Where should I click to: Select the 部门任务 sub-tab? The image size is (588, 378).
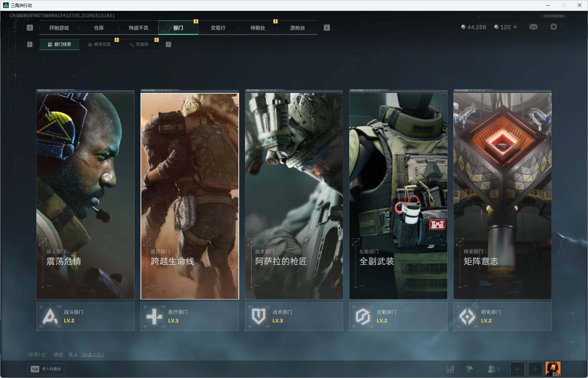[x=59, y=44]
